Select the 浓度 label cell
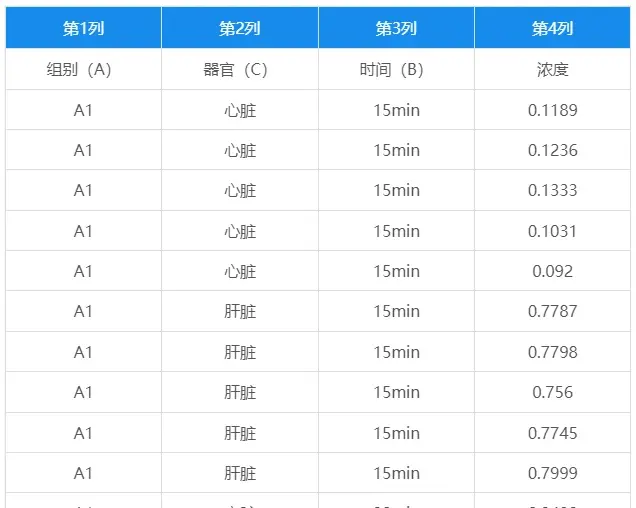Viewport: 636px width, 508px height. 553,70
